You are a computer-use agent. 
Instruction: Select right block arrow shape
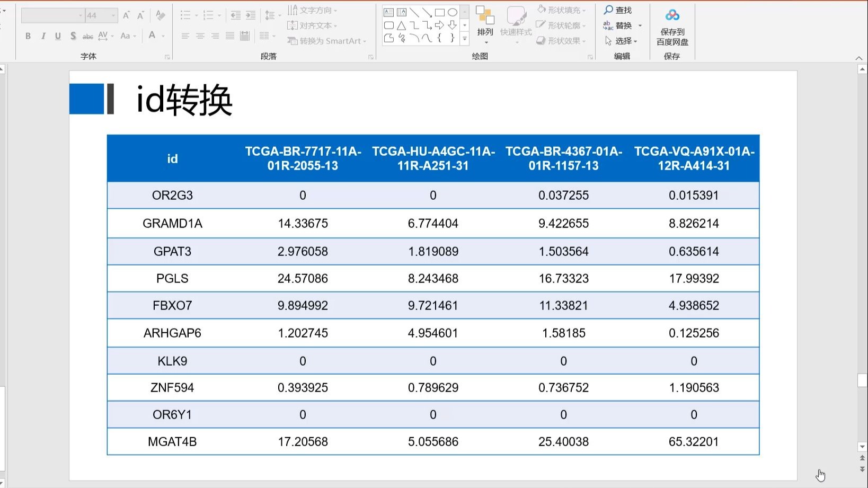(439, 25)
